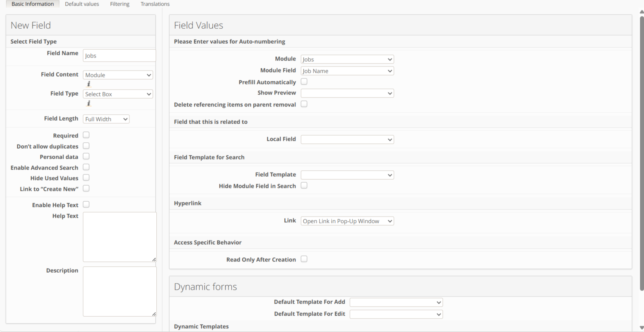Click into the Description textarea
Viewport: 644px width, 332px height.
[x=120, y=292]
